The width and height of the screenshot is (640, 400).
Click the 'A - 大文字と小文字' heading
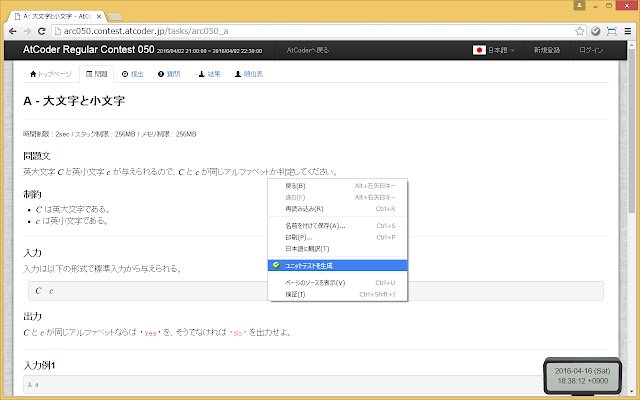click(x=74, y=101)
